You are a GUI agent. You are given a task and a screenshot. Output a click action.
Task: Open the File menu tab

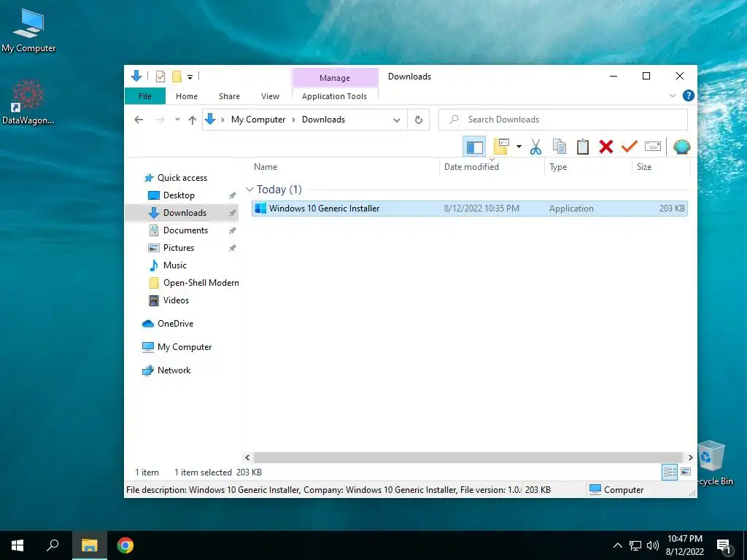145,96
